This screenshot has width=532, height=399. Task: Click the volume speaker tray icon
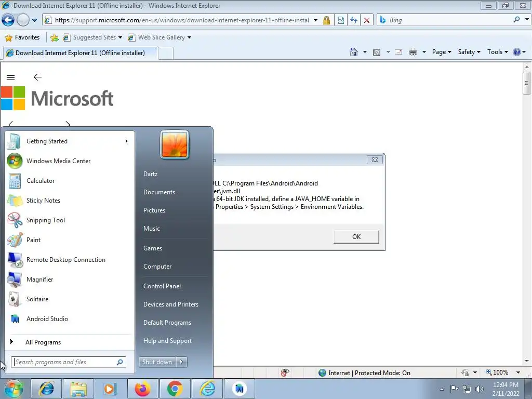(480, 389)
